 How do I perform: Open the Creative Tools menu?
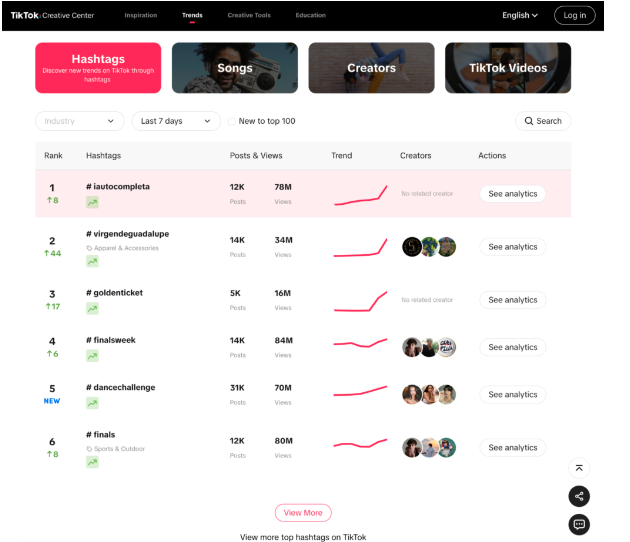[x=249, y=15]
